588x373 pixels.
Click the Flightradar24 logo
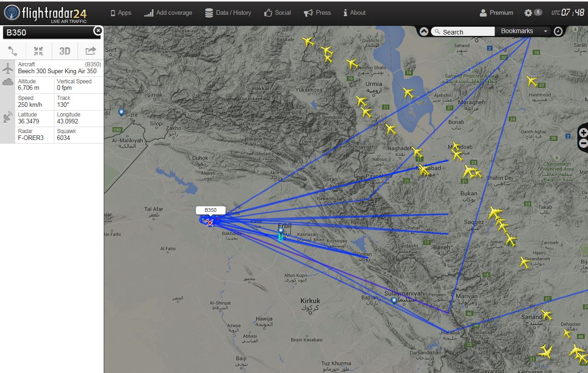(45, 13)
